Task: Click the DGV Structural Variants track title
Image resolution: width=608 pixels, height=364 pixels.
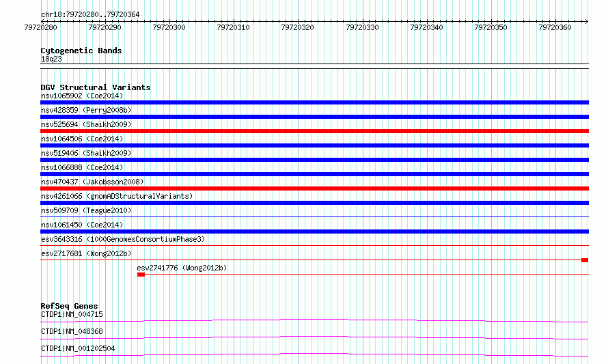Action: (x=96, y=87)
